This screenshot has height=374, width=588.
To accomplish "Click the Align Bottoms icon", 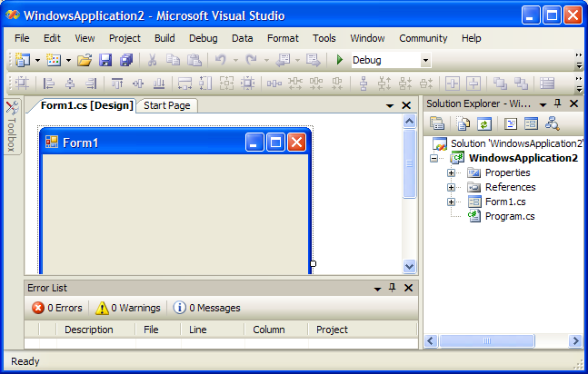I will pos(159,84).
